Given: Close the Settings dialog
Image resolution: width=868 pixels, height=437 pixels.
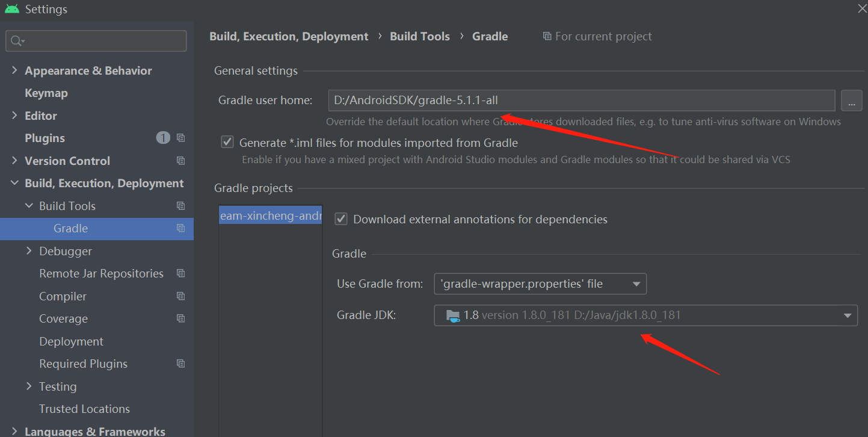Looking at the screenshot, I should (861, 8).
